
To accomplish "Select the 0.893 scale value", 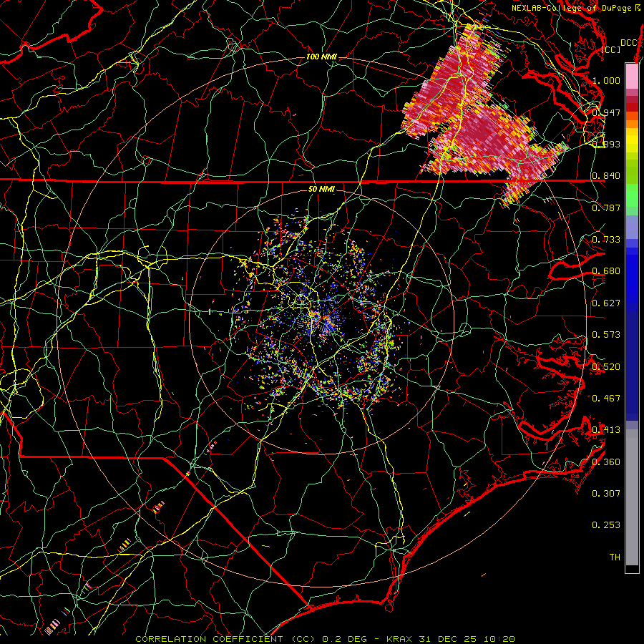I will pyautogui.click(x=606, y=144).
